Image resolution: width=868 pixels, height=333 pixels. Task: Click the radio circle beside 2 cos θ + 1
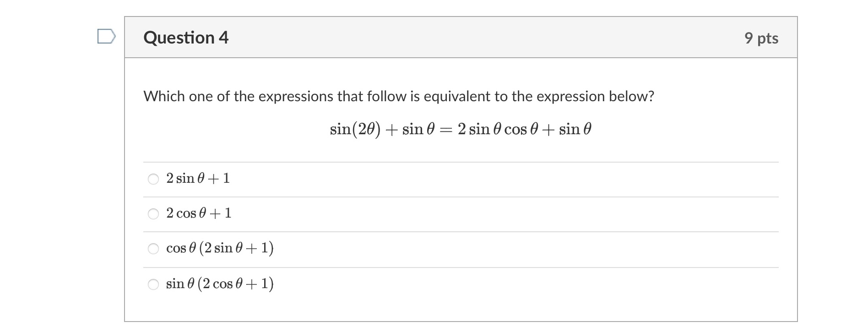point(153,213)
